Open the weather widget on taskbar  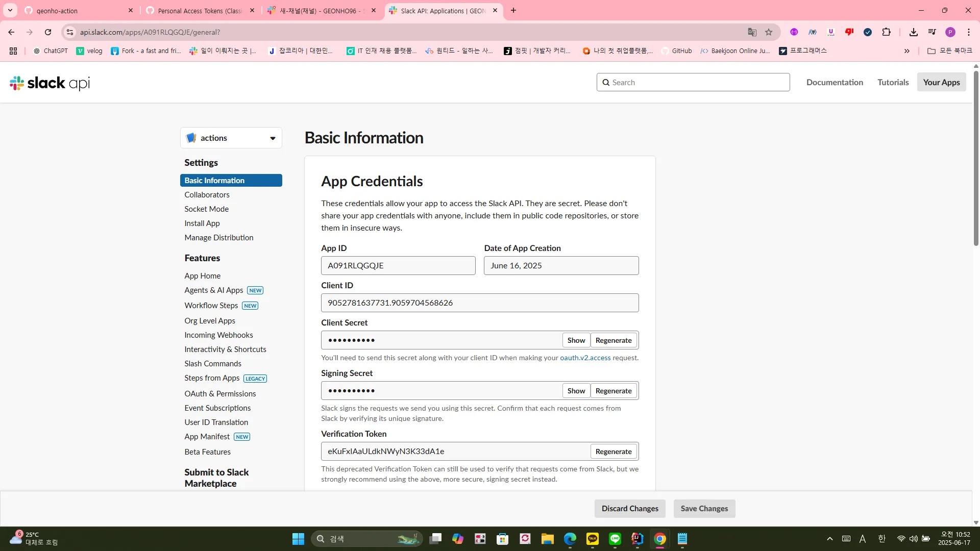click(x=34, y=539)
